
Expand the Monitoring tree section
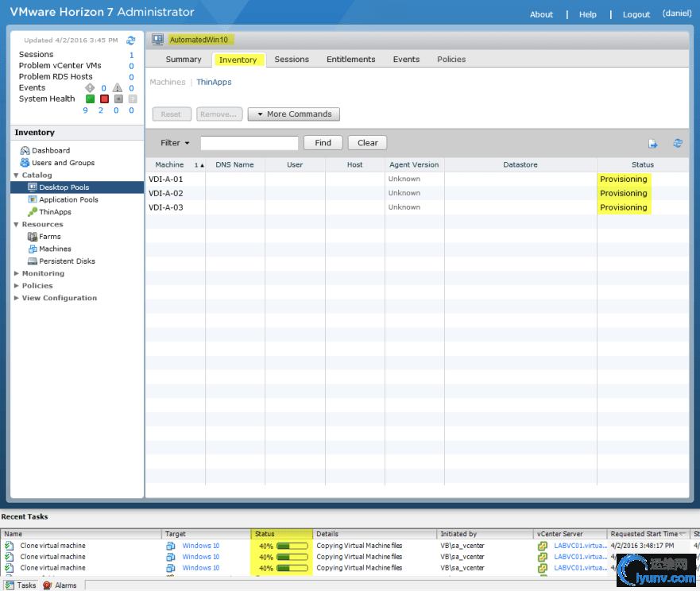[x=16, y=273]
